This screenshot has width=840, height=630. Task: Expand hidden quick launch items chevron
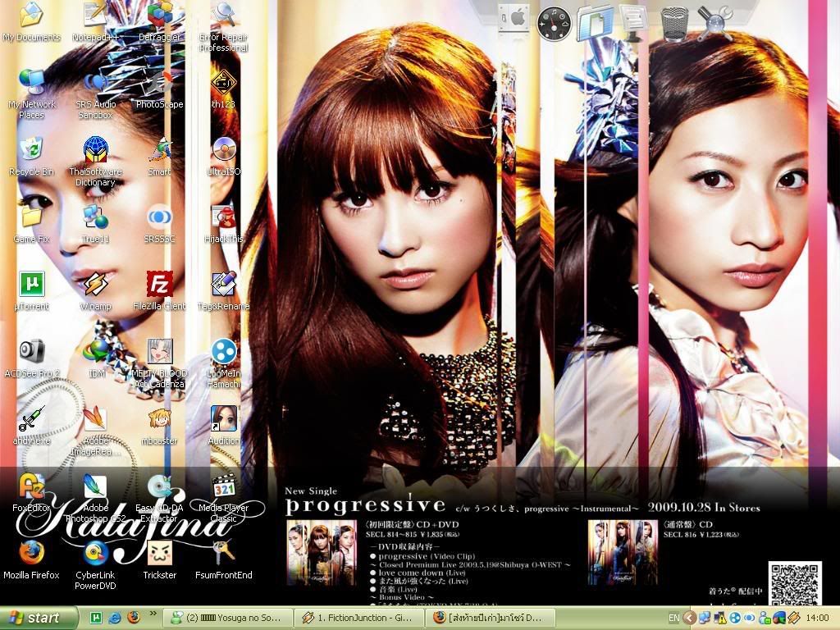[x=153, y=614]
